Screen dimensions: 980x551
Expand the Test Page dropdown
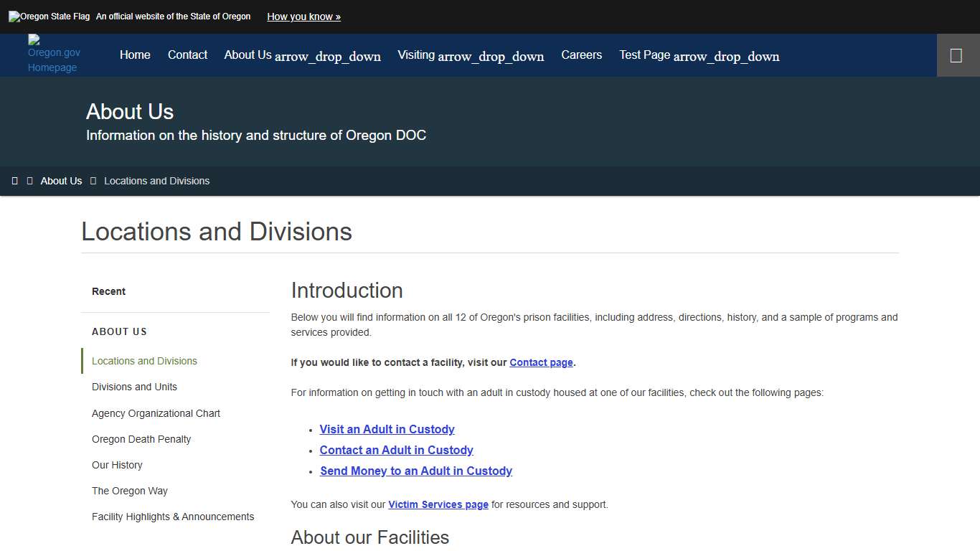coord(698,55)
